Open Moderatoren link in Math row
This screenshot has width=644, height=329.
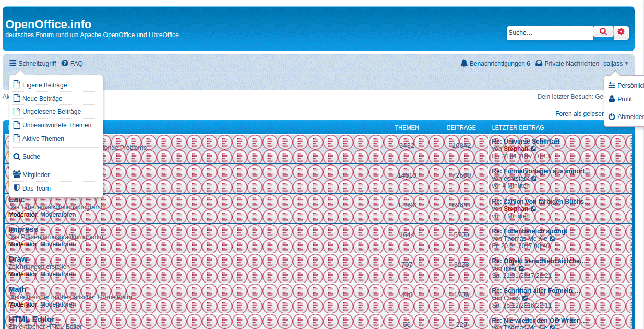pos(58,304)
